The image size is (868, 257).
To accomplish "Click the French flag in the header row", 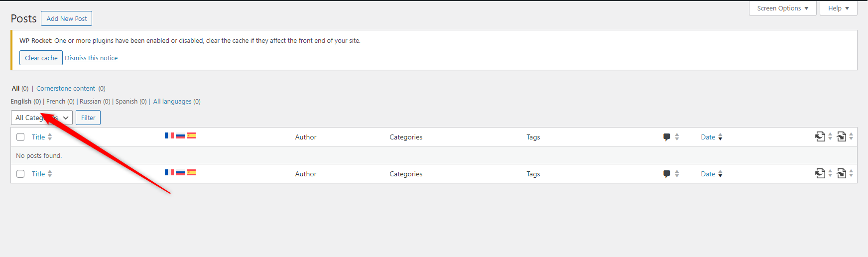I will coord(169,135).
